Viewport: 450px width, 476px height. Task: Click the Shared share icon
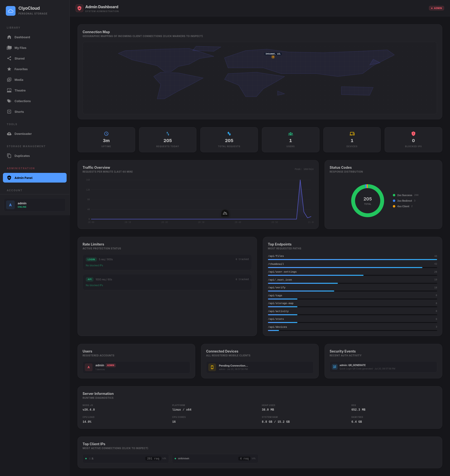pos(9,58)
